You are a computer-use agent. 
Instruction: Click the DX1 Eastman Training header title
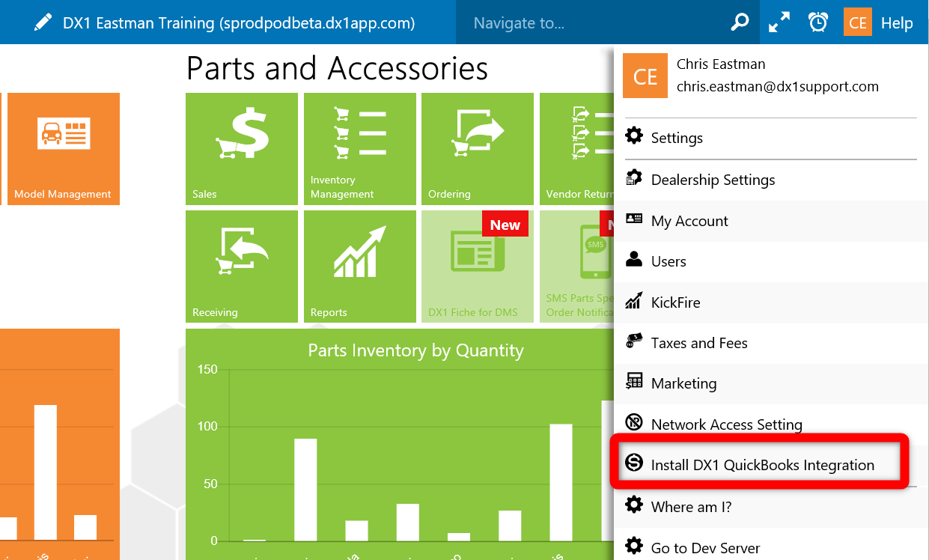pyautogui.click(x=239, y=23)
